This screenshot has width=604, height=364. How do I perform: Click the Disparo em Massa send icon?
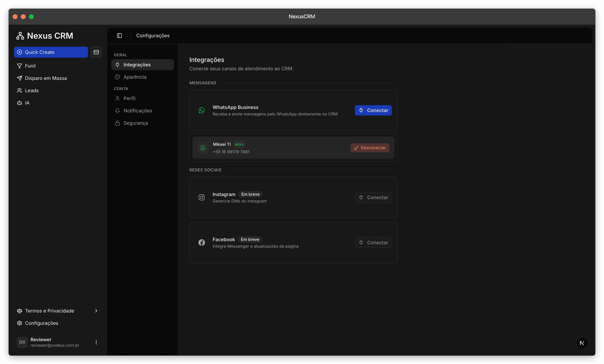[20, 78]
